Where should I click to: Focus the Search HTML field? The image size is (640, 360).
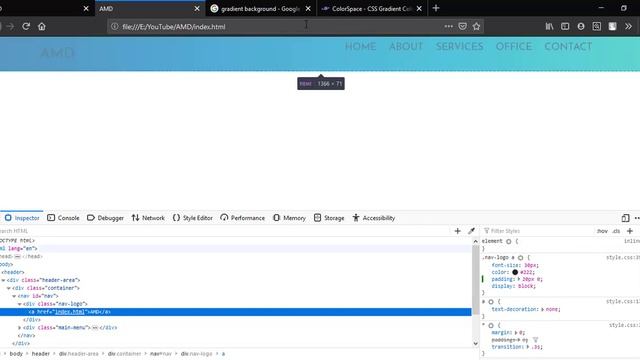coord(224,231)
